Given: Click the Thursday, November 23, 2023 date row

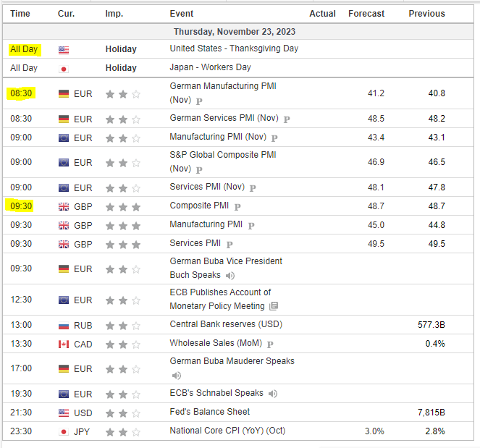Looking at the screenshot, I should click(x=238, y=32).
